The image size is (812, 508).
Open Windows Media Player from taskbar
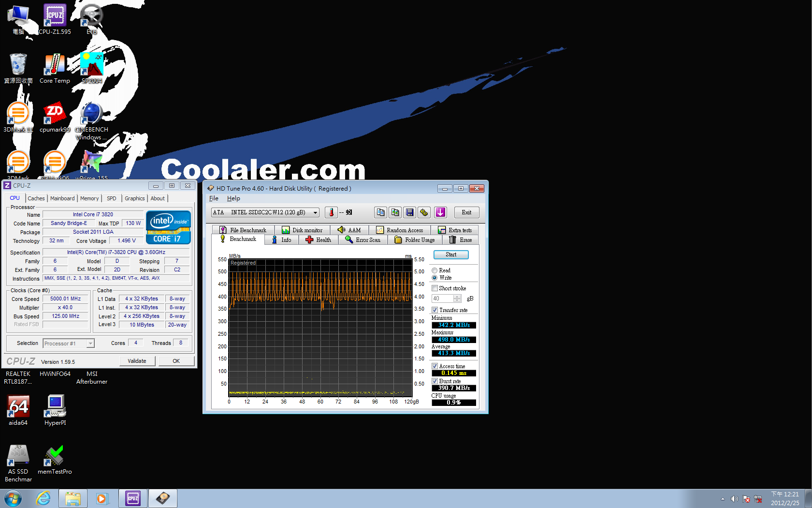[x=102, y=498]
